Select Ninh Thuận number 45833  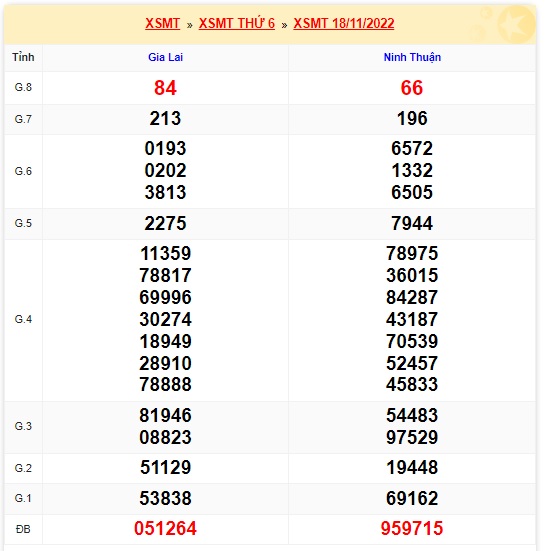[x=412, y=384]
